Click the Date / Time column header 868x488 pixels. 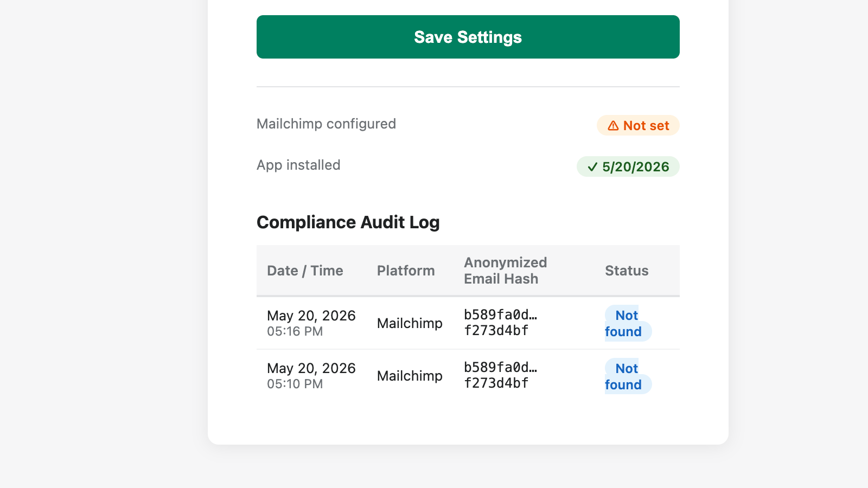pos(305,271)
